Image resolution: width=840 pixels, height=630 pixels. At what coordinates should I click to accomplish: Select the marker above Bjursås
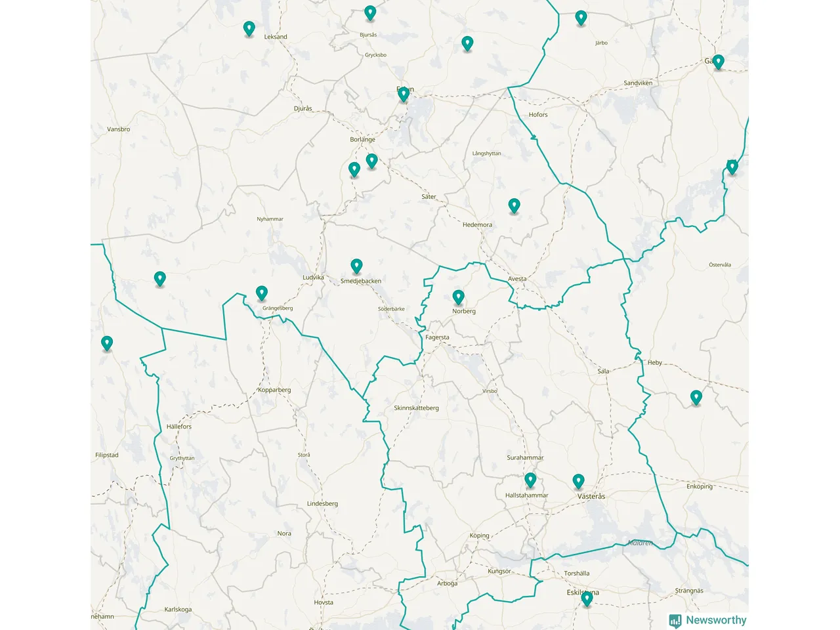(370, 13)
